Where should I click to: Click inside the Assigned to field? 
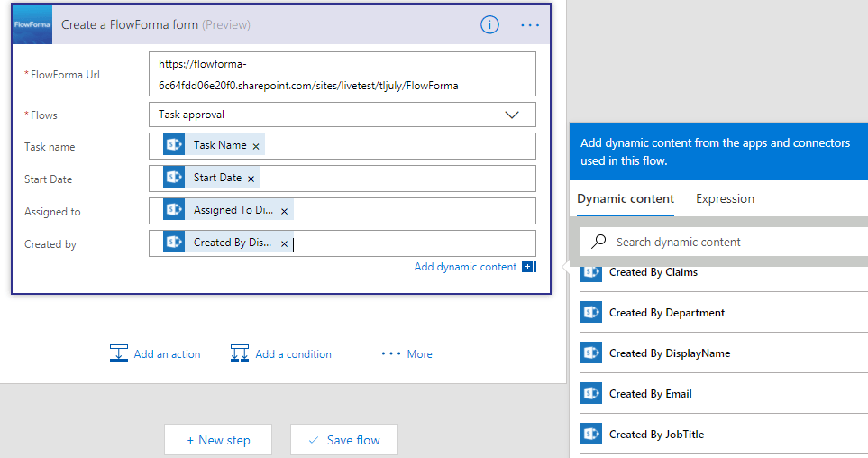click(343, 211)
